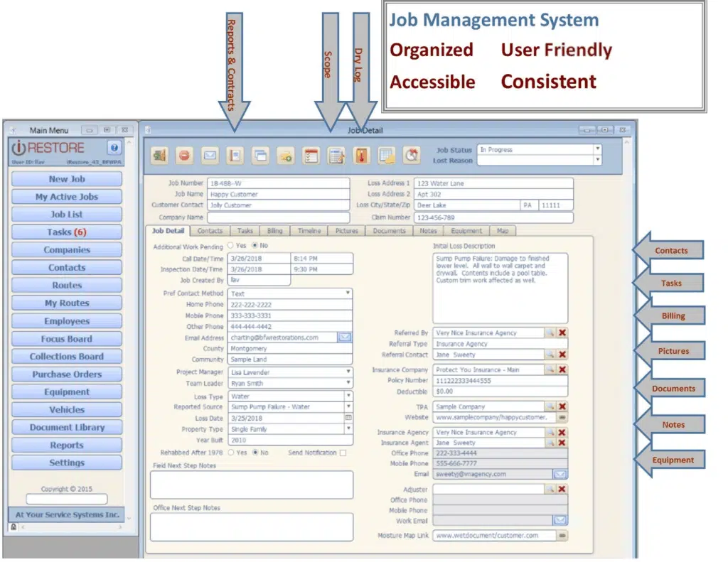Expand the Project Manager dropdown
Image resolution: width=728 pixels, height=562 pixels.
348,372
